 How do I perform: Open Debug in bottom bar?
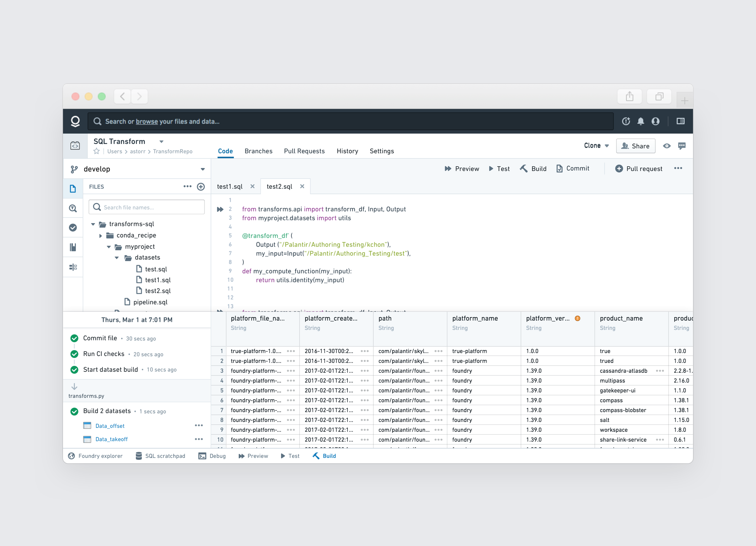click(x=212, y=456)
